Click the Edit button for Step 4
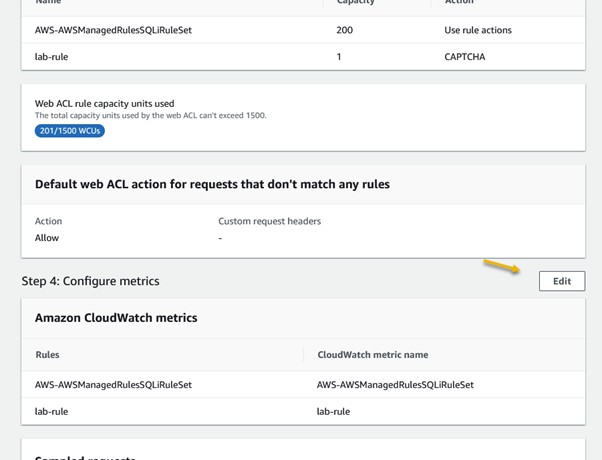The image size is (602, 460). click(562, 281)
